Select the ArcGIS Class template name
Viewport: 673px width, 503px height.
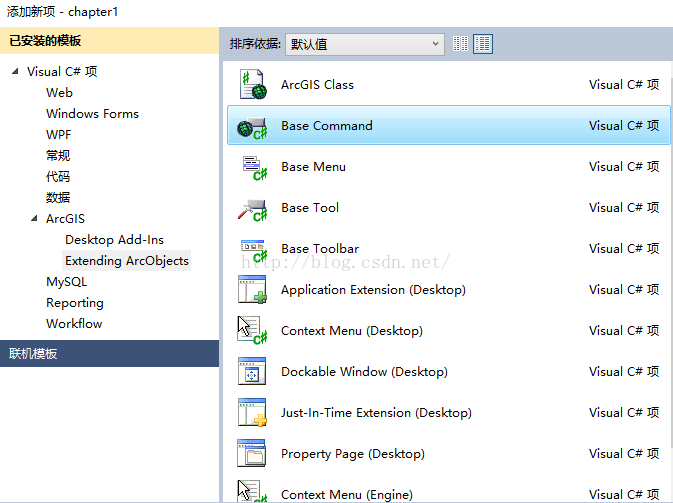pos(317,85)
